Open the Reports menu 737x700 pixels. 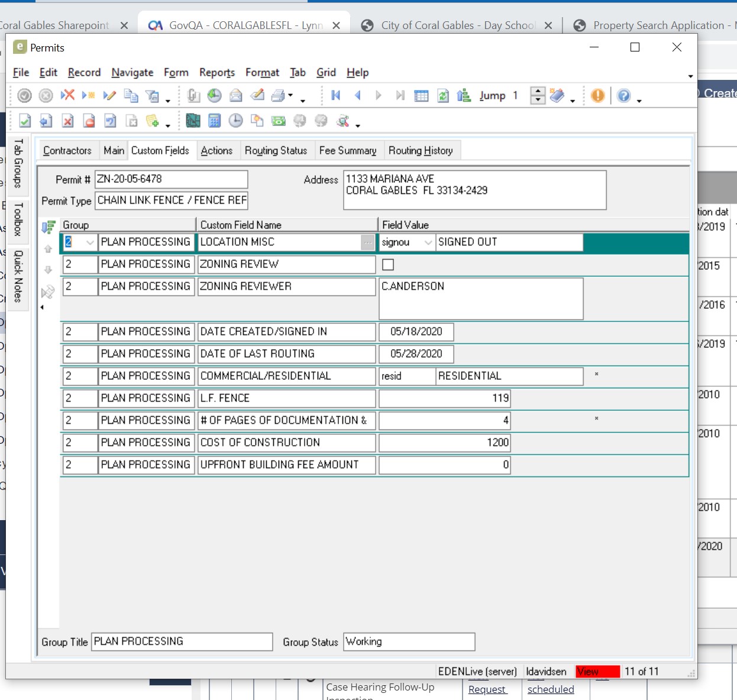216,73
